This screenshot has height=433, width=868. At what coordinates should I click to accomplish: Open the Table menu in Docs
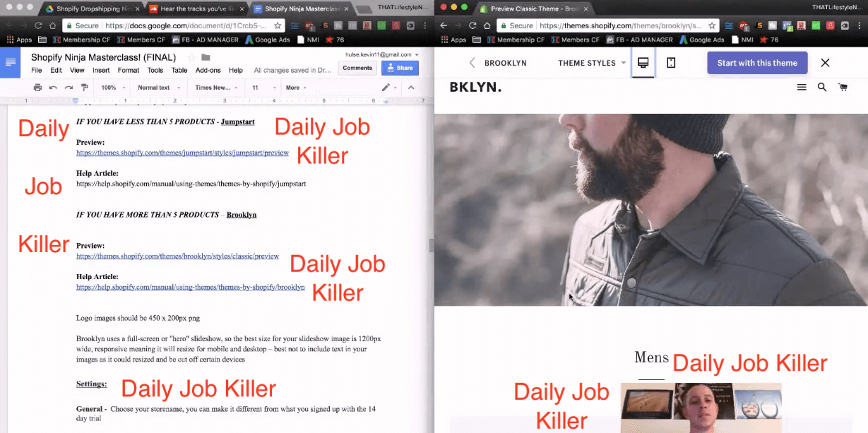point(179,71)
